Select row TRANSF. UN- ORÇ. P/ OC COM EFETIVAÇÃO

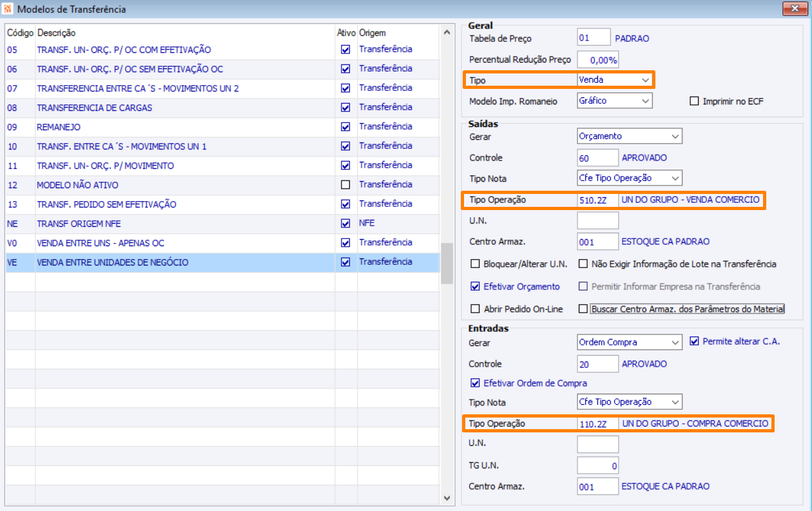222,50
